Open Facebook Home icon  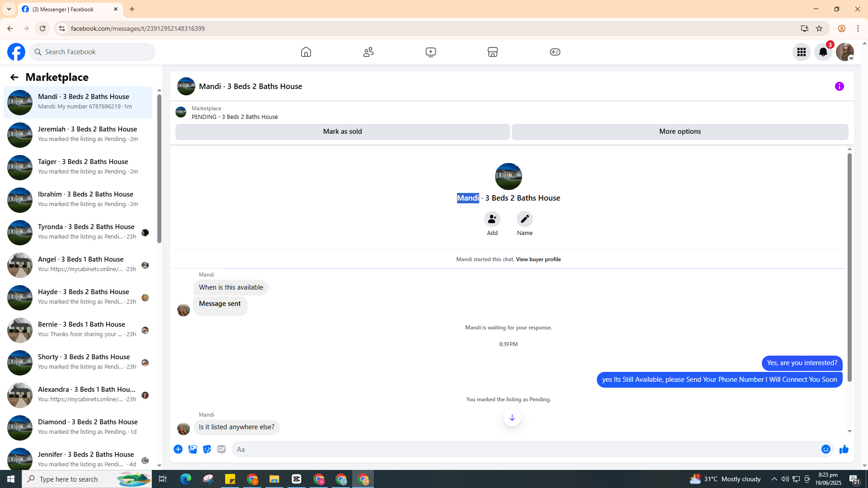pos(306,52)
